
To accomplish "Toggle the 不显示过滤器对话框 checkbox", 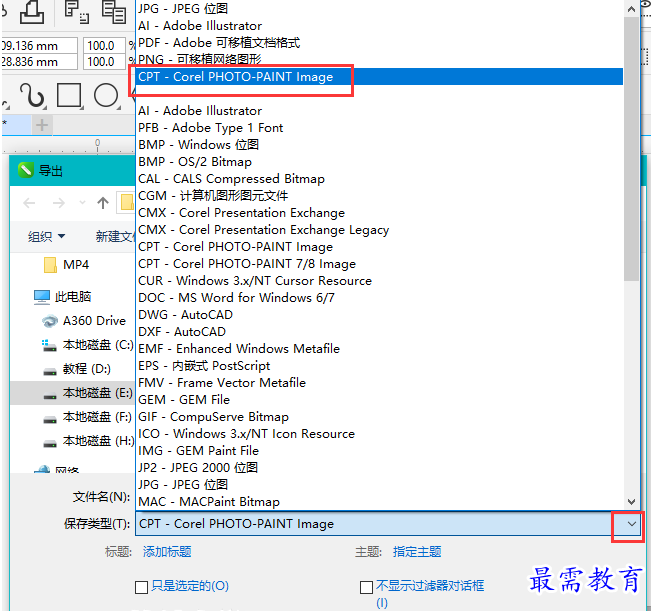I will click(x=366, y=587).
